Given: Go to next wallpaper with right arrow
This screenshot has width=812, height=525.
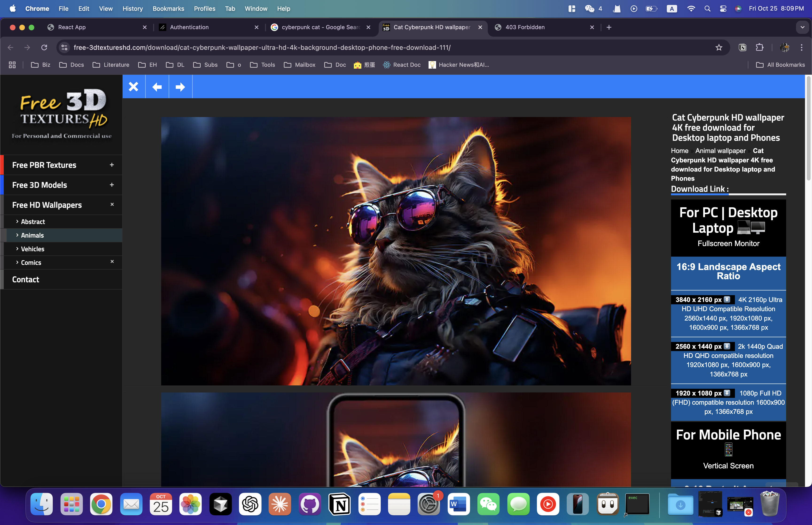Looking at the screenshot, I should pos(180,87).
